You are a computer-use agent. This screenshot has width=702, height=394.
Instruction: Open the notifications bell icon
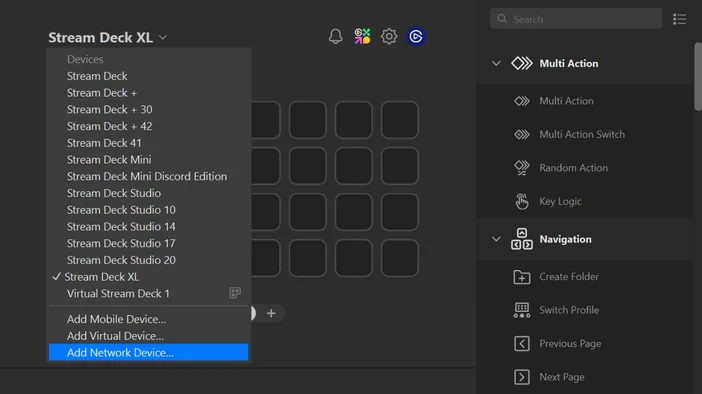coord(335,36)
